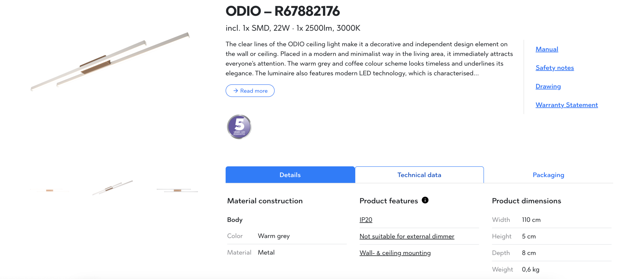Viewport: 644px width, 279px height.
Task: Click the Product dimensions heading
Action: point(526,201)
